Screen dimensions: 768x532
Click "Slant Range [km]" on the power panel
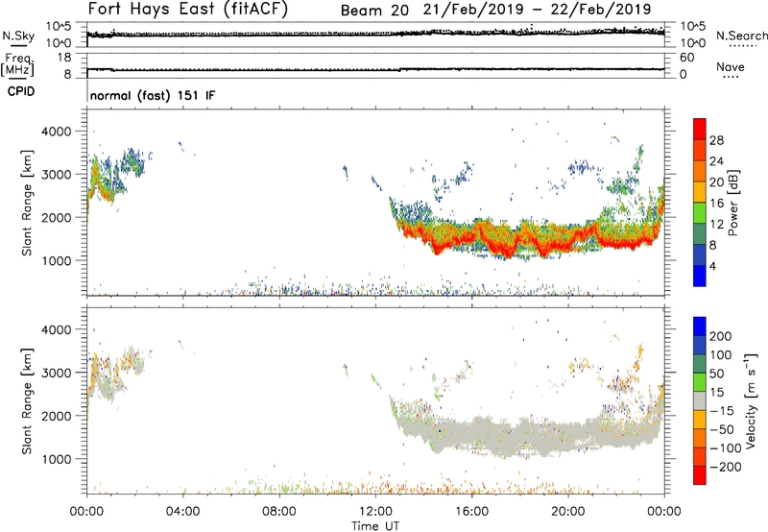[27, 203]
